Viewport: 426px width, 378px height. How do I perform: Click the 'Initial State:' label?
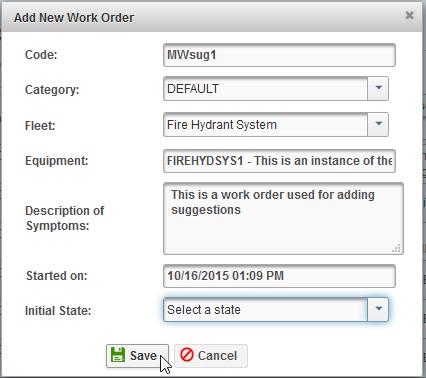click(58, 311)
